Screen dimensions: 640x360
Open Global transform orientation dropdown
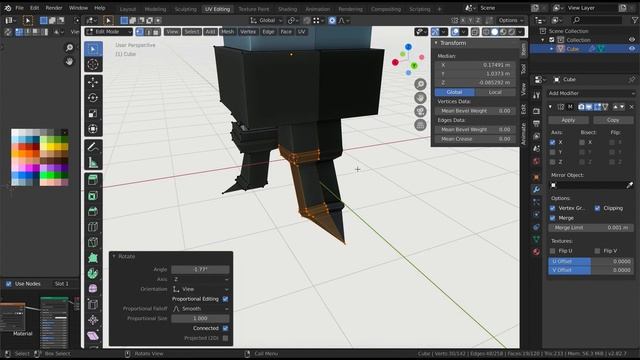[266, 20]
